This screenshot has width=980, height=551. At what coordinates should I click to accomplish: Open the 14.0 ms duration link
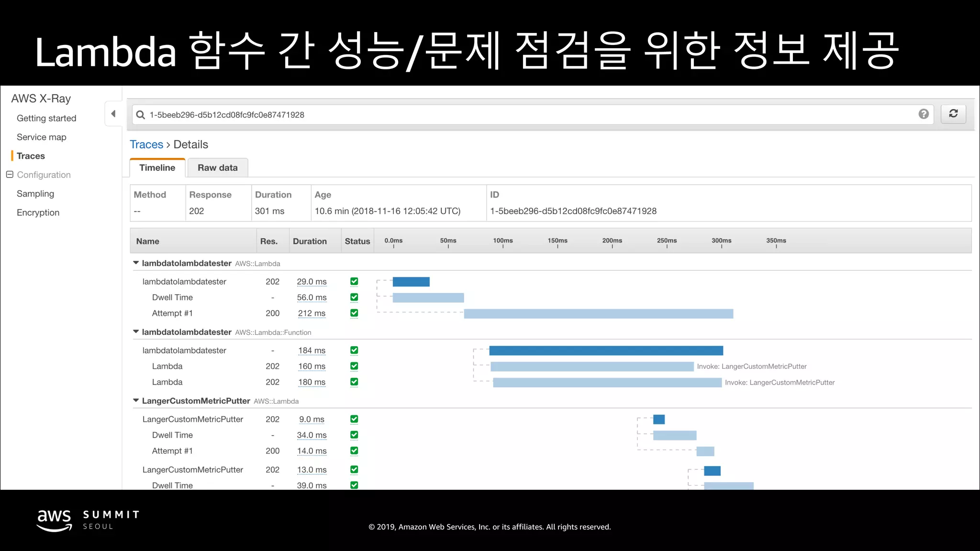coord(312,451)
